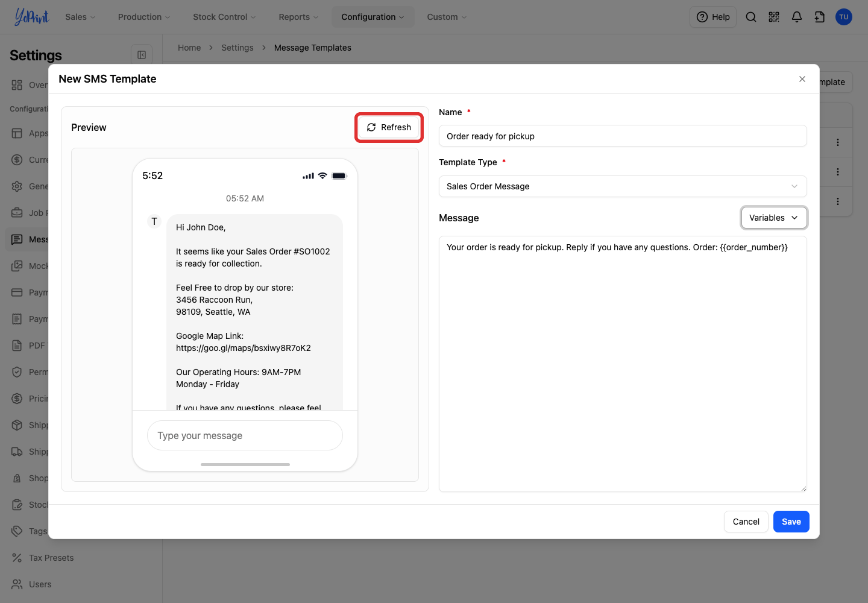
Task: Click the Shop sidebar icon
Action: coord(17,478)
